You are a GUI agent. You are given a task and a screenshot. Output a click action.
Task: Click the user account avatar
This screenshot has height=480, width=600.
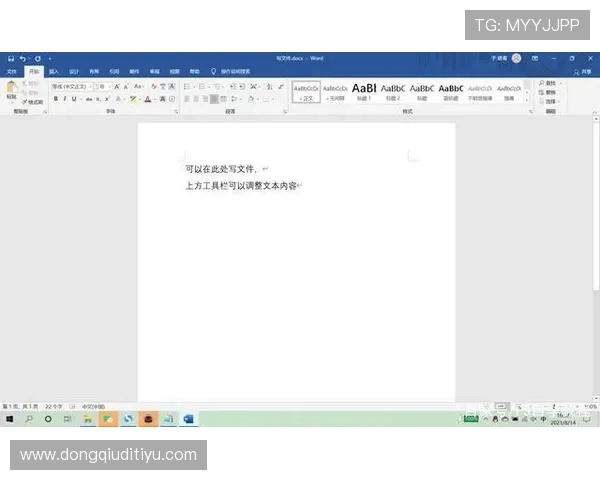[517, 58]
